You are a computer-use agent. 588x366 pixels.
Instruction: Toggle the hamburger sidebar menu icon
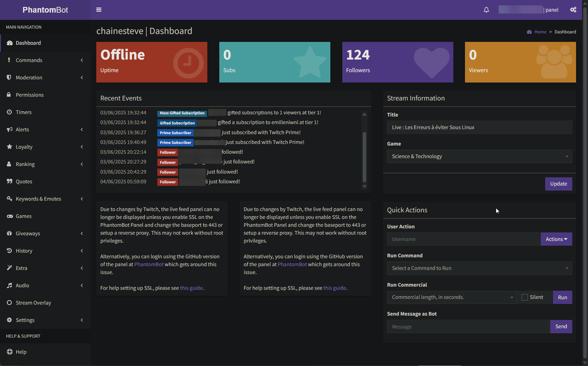(99, 10)
